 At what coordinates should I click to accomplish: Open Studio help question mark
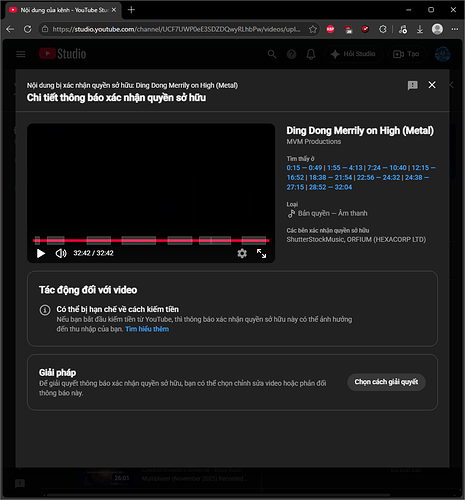point(291,54)
